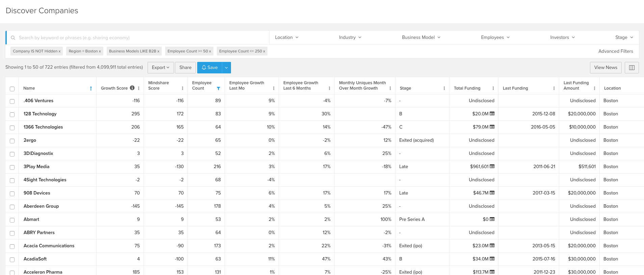View funding details icon for 3Play Media

[492, 166]
